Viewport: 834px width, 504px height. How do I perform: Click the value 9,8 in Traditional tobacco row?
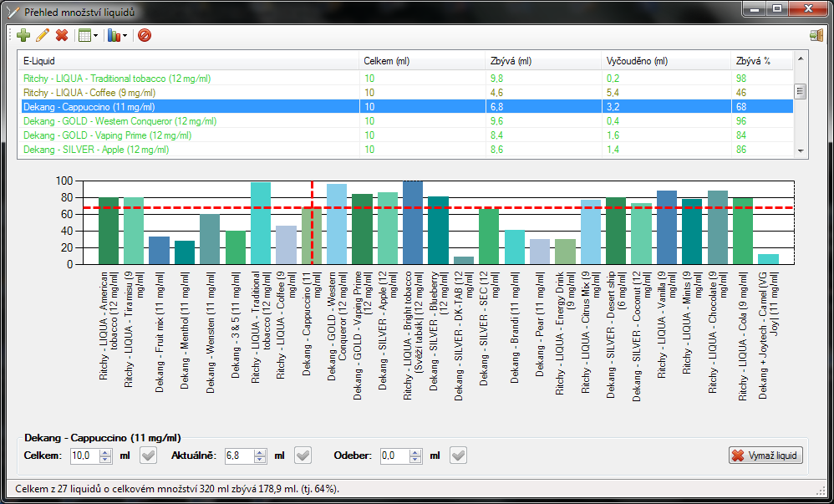pos(496,79)
